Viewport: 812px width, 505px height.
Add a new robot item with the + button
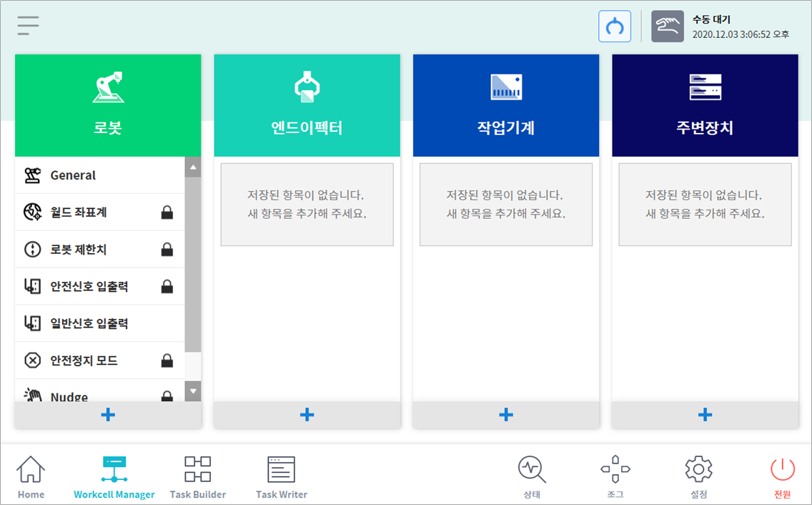tap(107, 414)
